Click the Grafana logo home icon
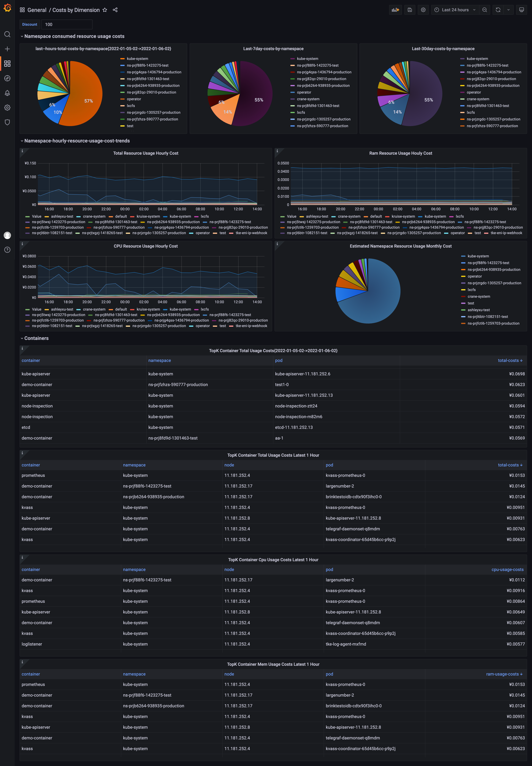 7,8
